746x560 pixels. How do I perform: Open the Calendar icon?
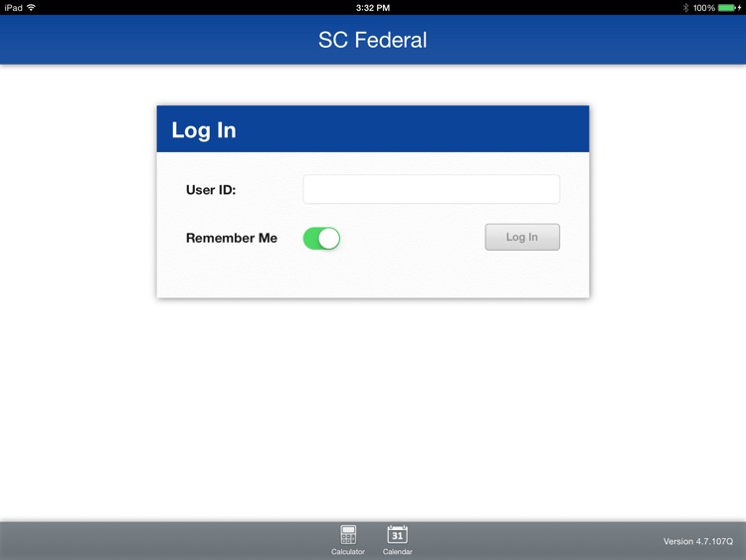397,540
